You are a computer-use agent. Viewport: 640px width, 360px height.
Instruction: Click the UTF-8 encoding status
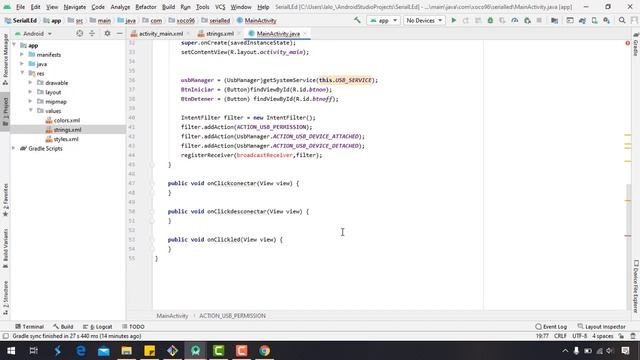[x=580, y=336]
